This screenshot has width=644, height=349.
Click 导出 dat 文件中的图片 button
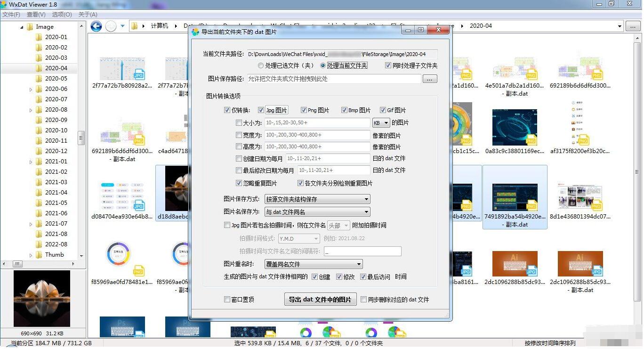(x=320, y=300)
